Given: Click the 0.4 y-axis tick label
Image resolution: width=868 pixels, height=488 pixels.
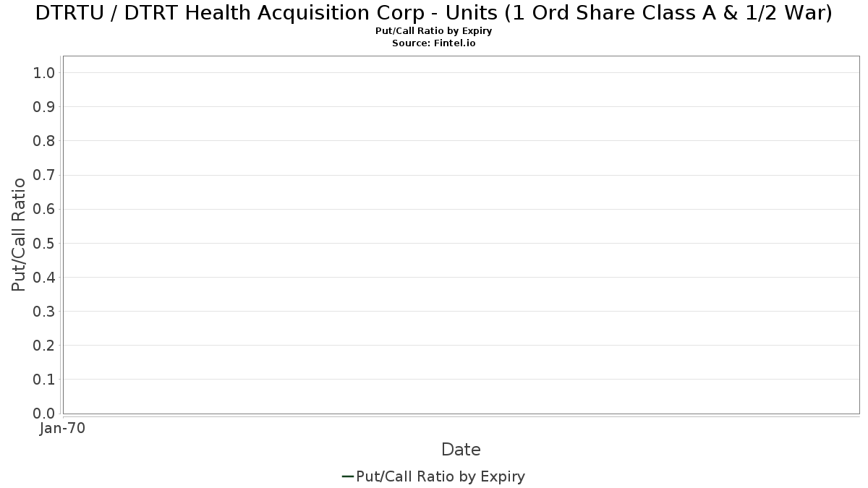Looking at the screenshot, I should [x=44, y=278].
